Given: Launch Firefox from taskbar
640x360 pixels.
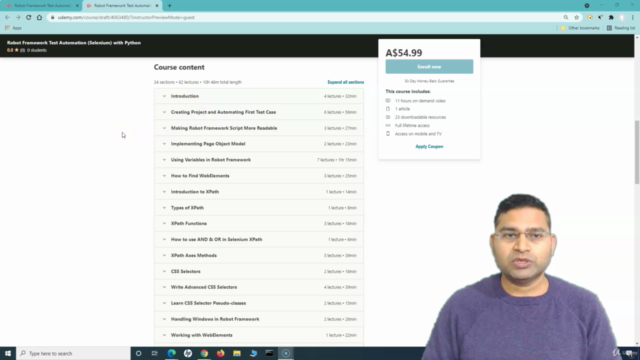Looking at the screenshot, I should pyautogui.click(x=220, y=353).
